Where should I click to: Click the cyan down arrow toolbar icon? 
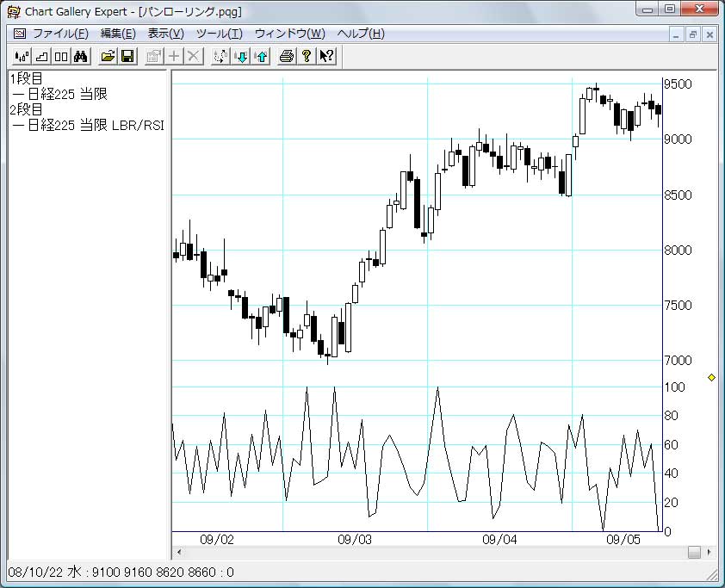click(x=241, y=57)
